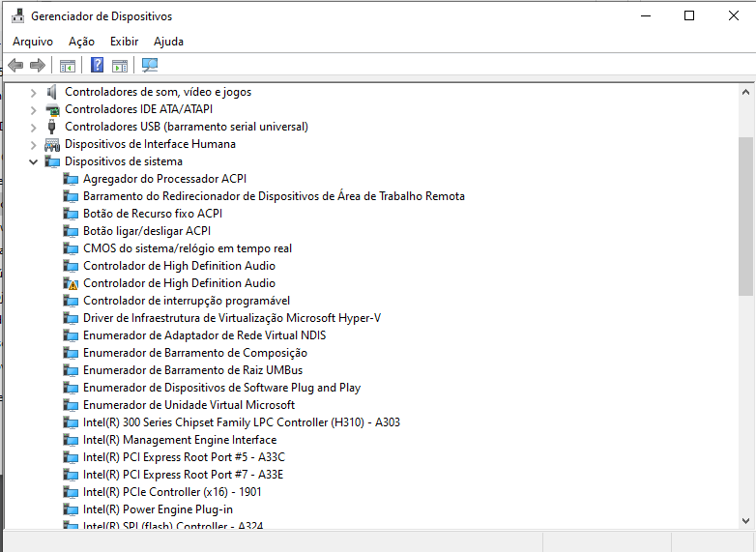
Task: Click icon beside Intel(R) PCIe Controller (x16)
Action: coord(71,492)
